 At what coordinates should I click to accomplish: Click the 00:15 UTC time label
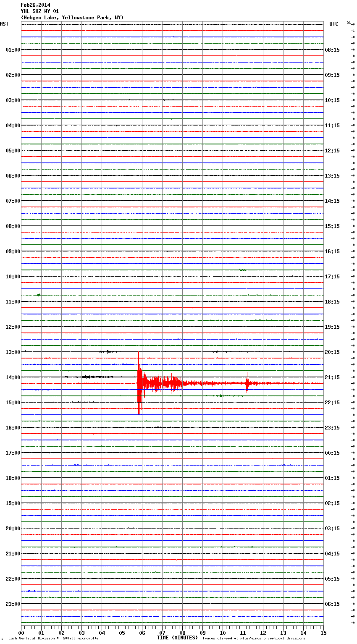[332, 453]
